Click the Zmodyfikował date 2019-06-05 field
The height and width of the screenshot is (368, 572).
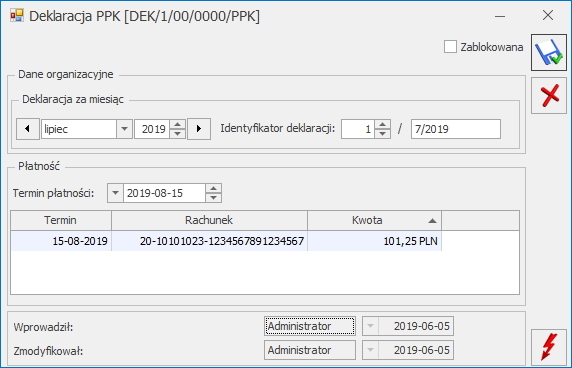click(416, 350)
